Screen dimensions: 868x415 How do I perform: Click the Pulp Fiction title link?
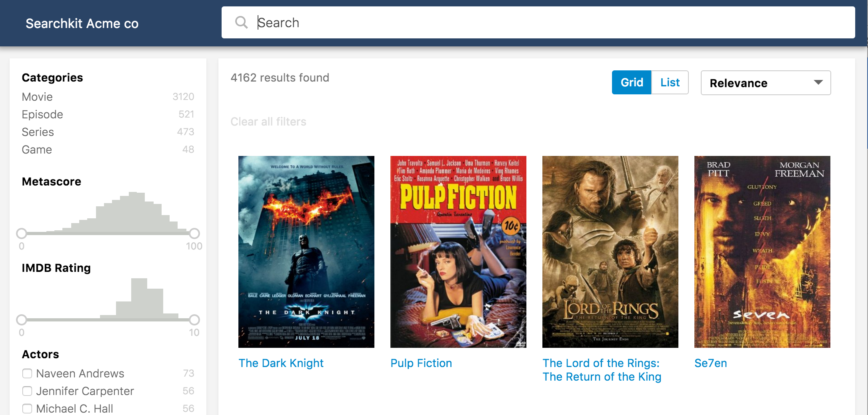pyautogui.click(x=421, y=363)
